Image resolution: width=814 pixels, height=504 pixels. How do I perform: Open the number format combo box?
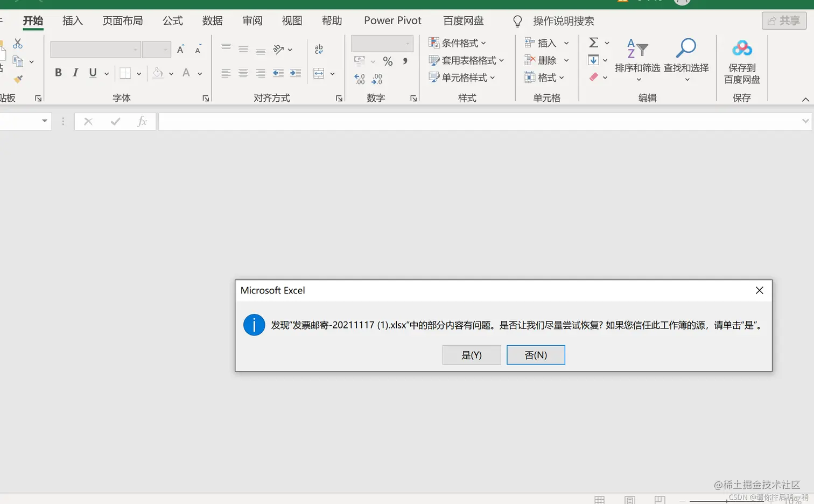click(x=382, y=44)
